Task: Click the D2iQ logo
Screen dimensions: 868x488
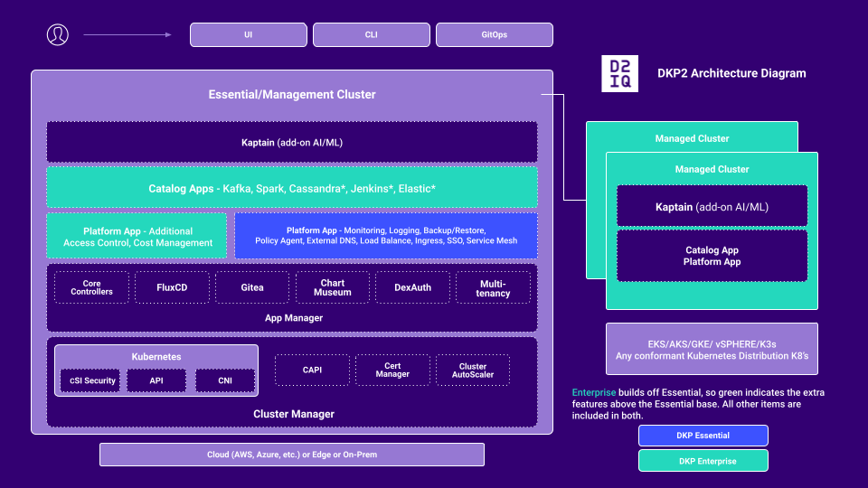Action: point(619,73)
